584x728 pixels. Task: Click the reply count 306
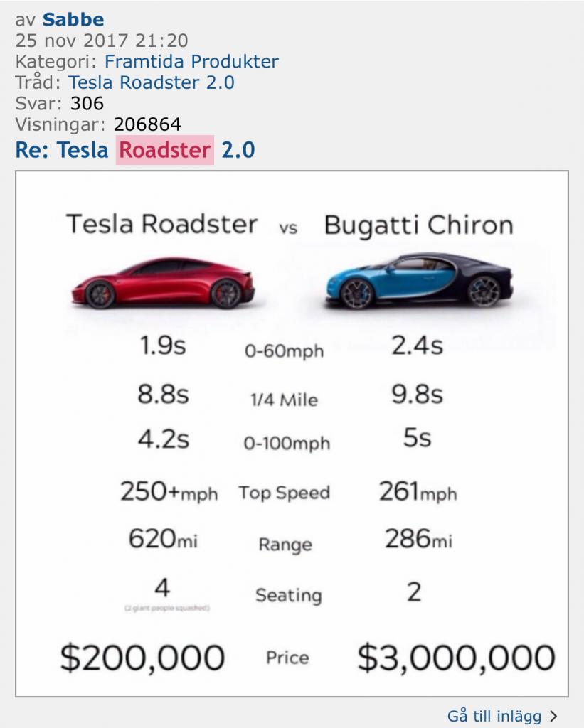[x=87, y=103]
